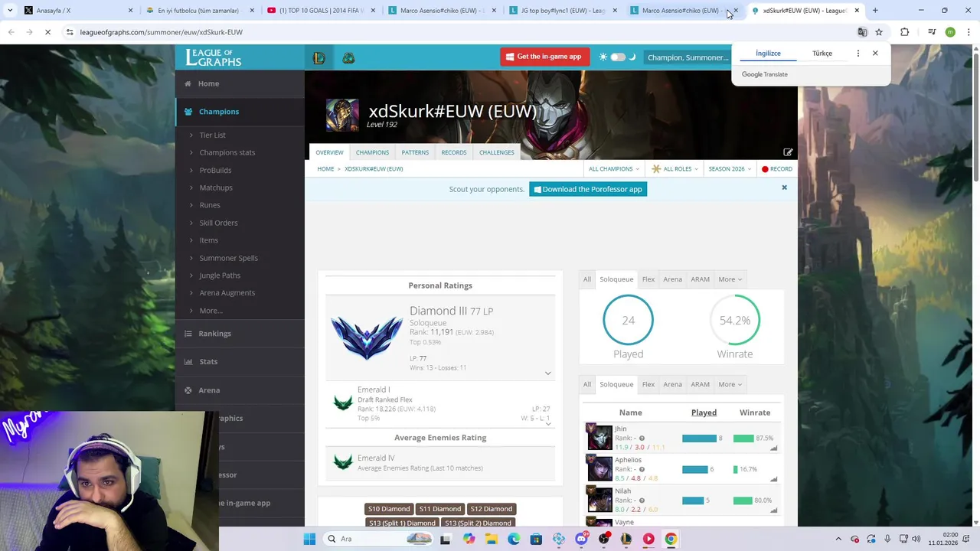The height and width of the screenshot is (551, 980).
Task: Click the S12 Diamond season badge
Action: 491,509
